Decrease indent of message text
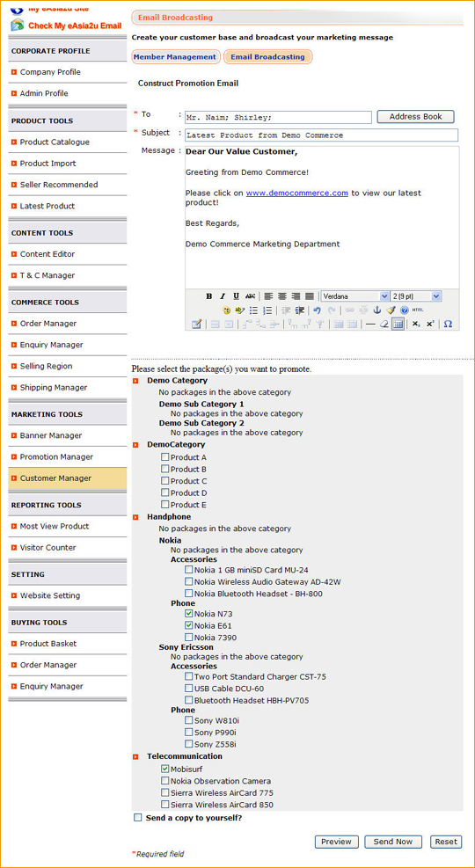The width and height of the screenshot is (475, 868). coord(286,310)
